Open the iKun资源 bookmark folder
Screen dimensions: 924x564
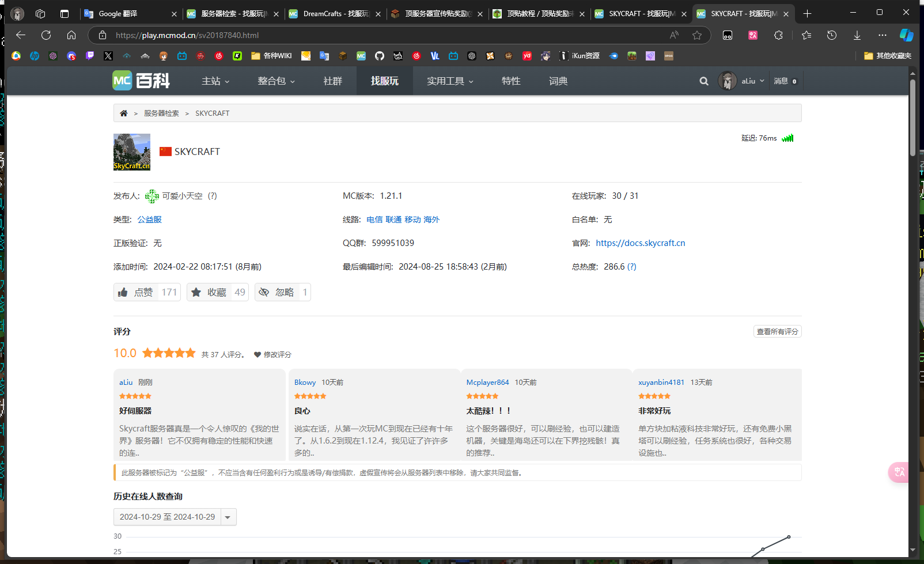click(580, 56)
